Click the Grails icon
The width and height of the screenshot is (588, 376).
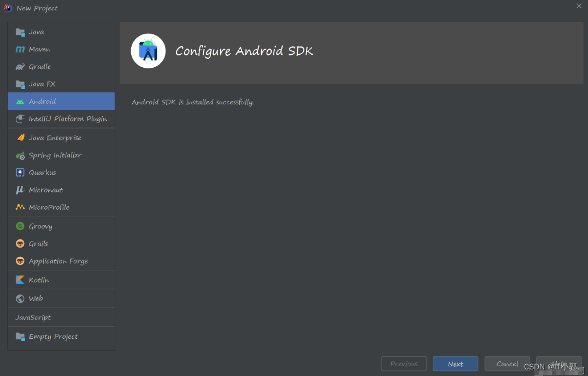(20, 244)
